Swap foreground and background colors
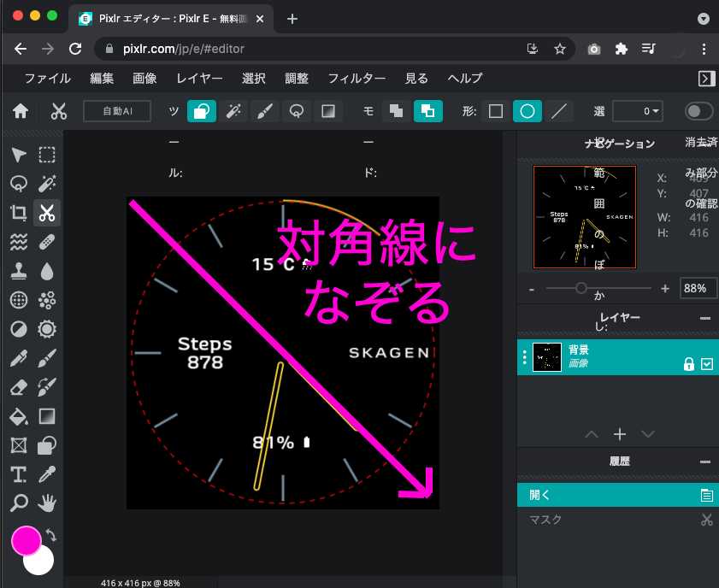The image size is (719, 588). point(51,535)
